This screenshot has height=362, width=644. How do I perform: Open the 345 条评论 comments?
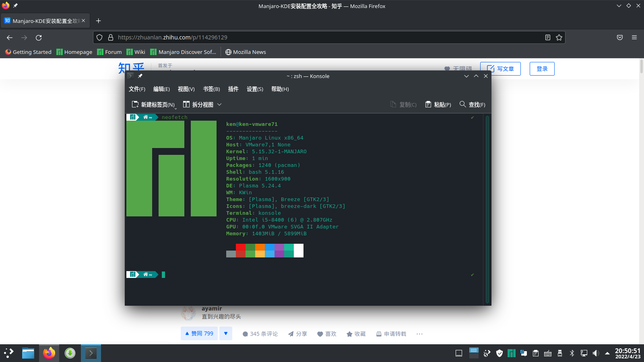click(260, 334)
